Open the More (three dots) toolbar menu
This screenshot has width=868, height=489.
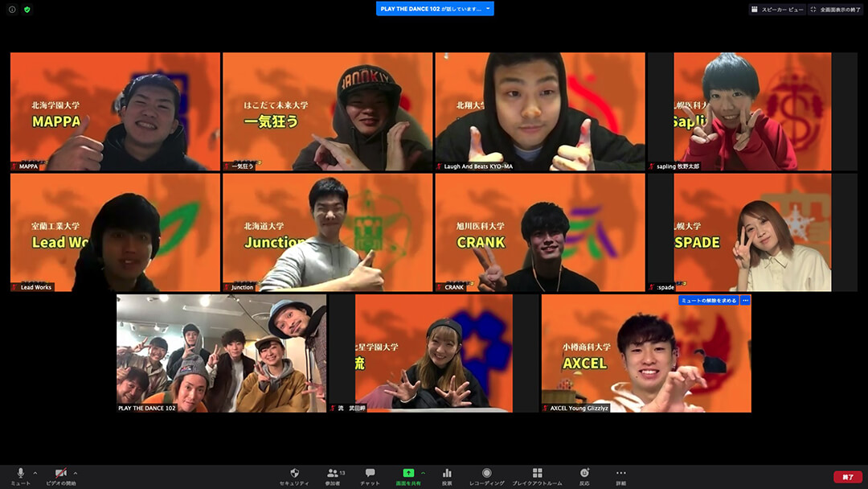click(621, 475)
